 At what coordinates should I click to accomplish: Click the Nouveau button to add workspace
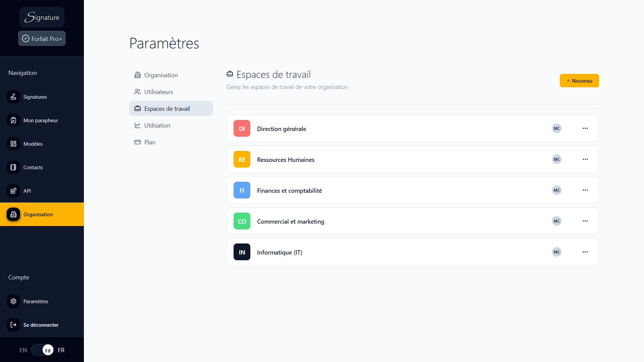[579, 81]
